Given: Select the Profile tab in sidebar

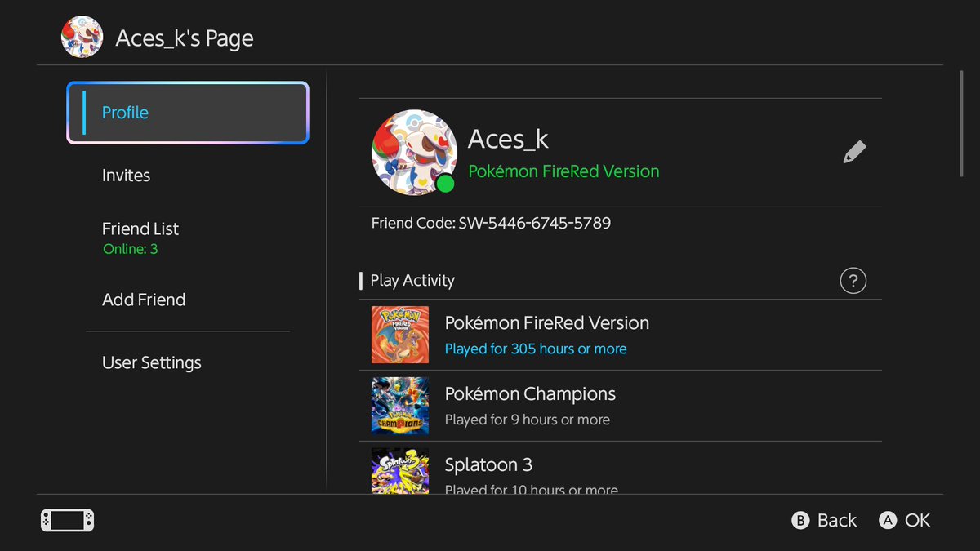Looking at the screenshot, I should (x=188, y=113).
